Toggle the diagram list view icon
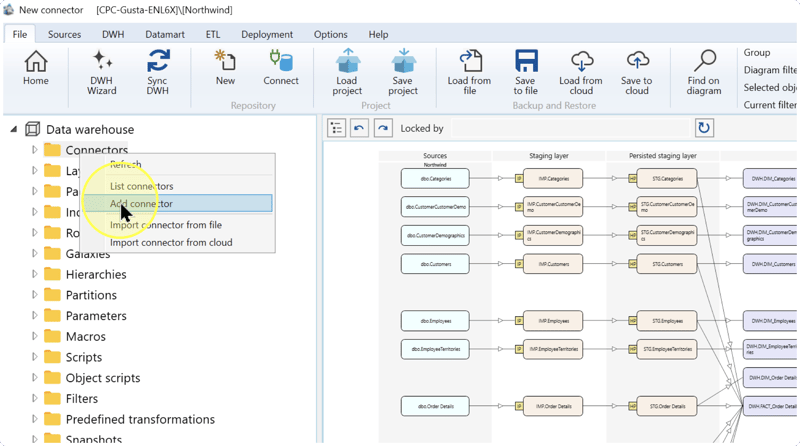800x446 pixels. (x=337, y=128)
